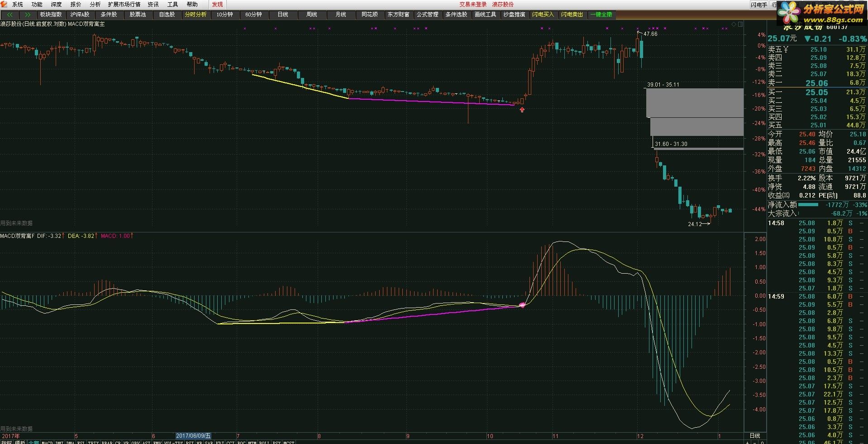Screen dimensions: 868x444
Task: Open 沪深A股 list
Action: pyautogui.click(x=80, y=14)
